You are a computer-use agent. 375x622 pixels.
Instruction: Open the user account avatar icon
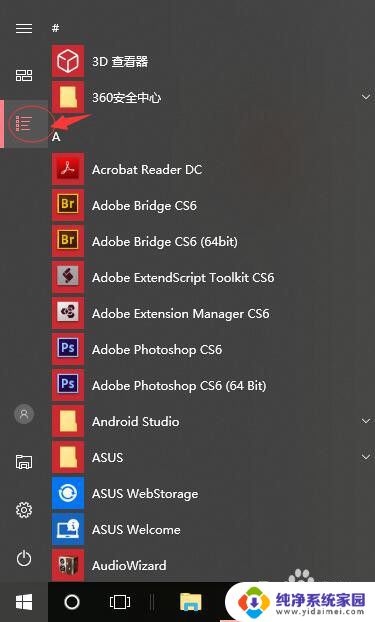24,414
